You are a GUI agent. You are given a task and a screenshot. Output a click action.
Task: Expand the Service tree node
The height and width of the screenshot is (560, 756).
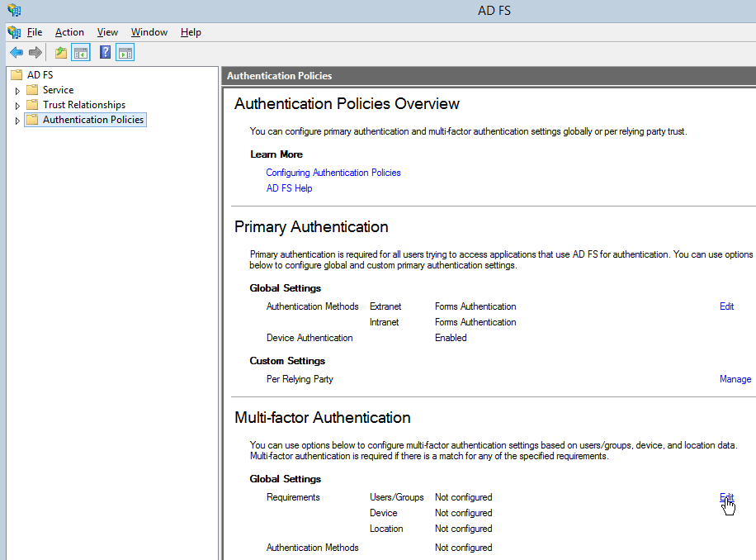click(x=17, y=91)
